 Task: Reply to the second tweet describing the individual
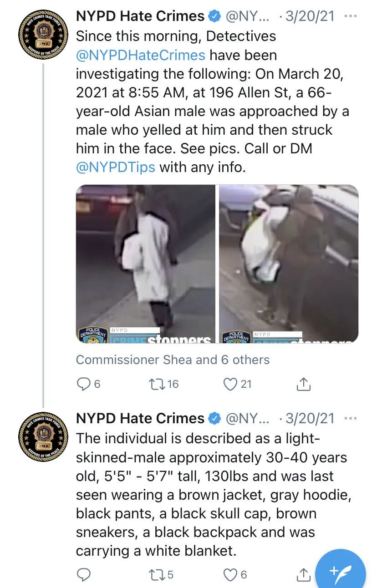point(83,575)
